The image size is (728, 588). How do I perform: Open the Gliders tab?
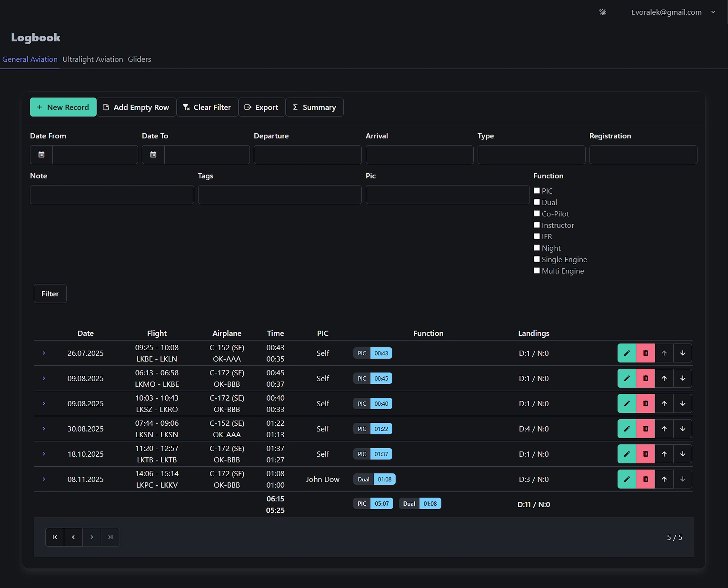140,59
